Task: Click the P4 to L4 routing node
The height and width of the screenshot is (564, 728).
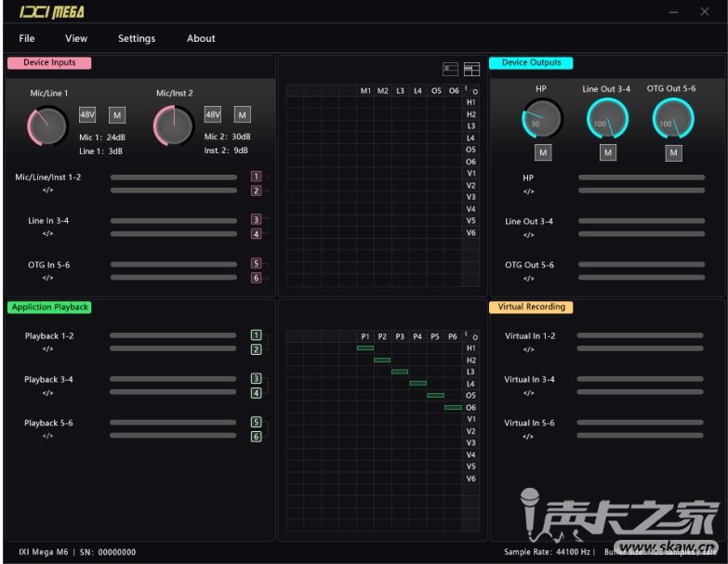Action: click(417, 383)
